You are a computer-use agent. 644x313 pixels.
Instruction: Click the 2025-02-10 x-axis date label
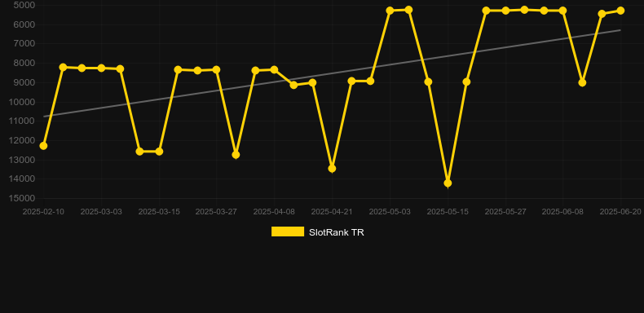[x=43, y=212]
